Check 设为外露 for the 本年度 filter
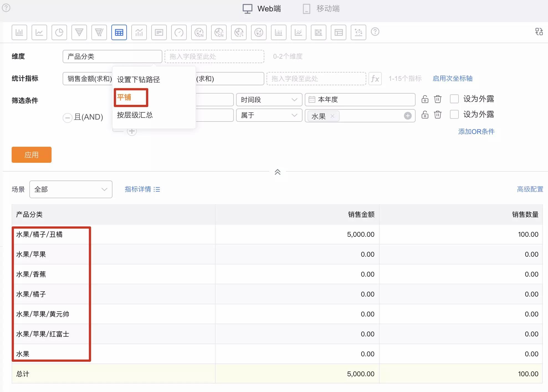The width and height of the screenshot is (548, 392). click(x=454, y=99)
